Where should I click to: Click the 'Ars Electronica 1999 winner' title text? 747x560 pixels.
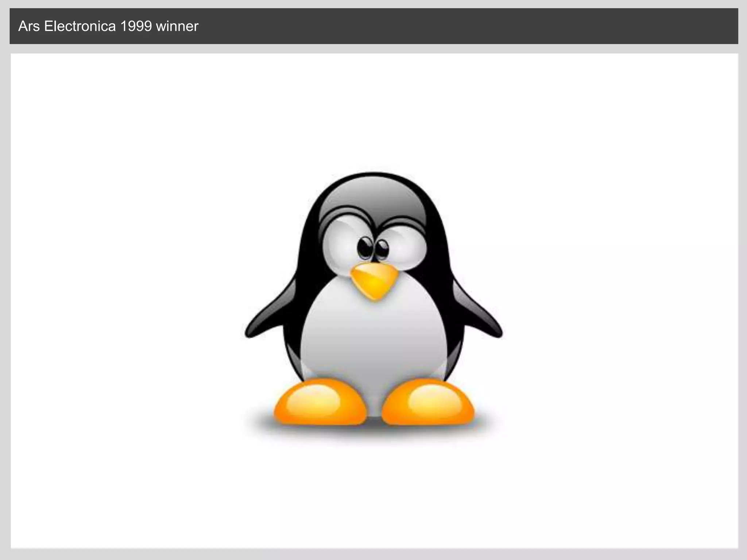click(108, 26)
